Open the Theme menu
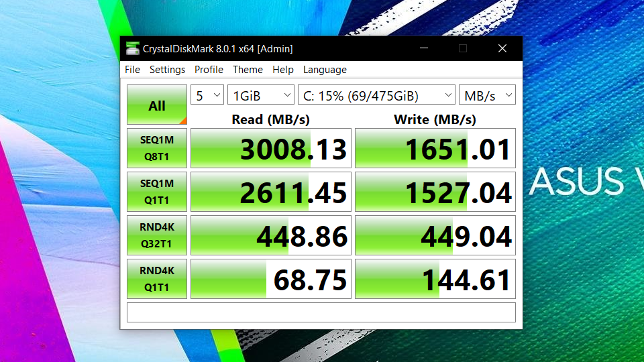The image size is (644, 362). pyautogui.click(x=248, y=70)
